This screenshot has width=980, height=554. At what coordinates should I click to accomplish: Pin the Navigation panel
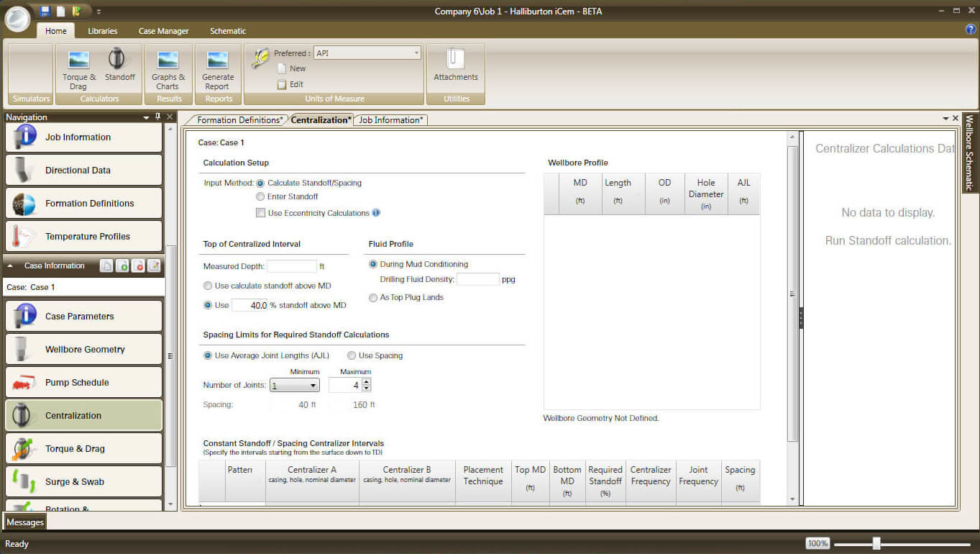click(158, 117)
